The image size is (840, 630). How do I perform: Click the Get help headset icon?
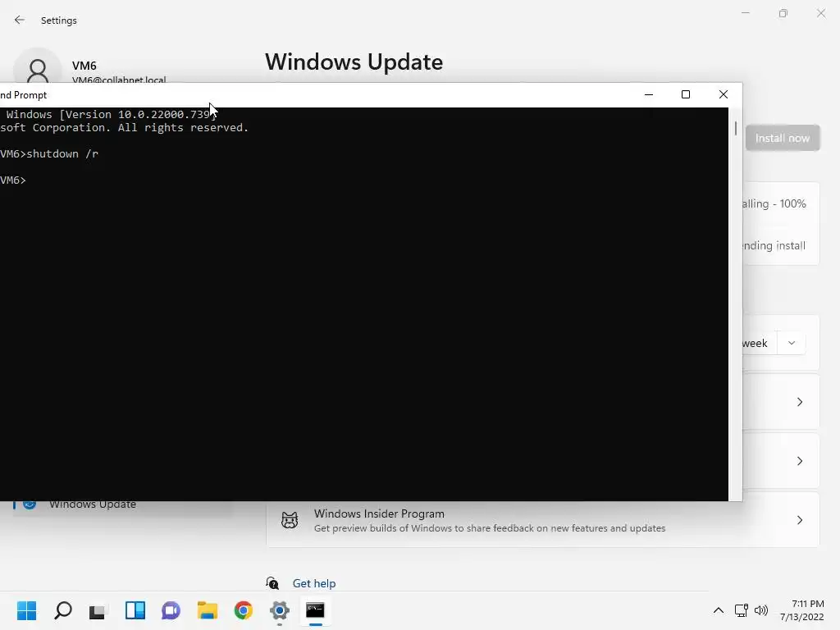[272, 583]
